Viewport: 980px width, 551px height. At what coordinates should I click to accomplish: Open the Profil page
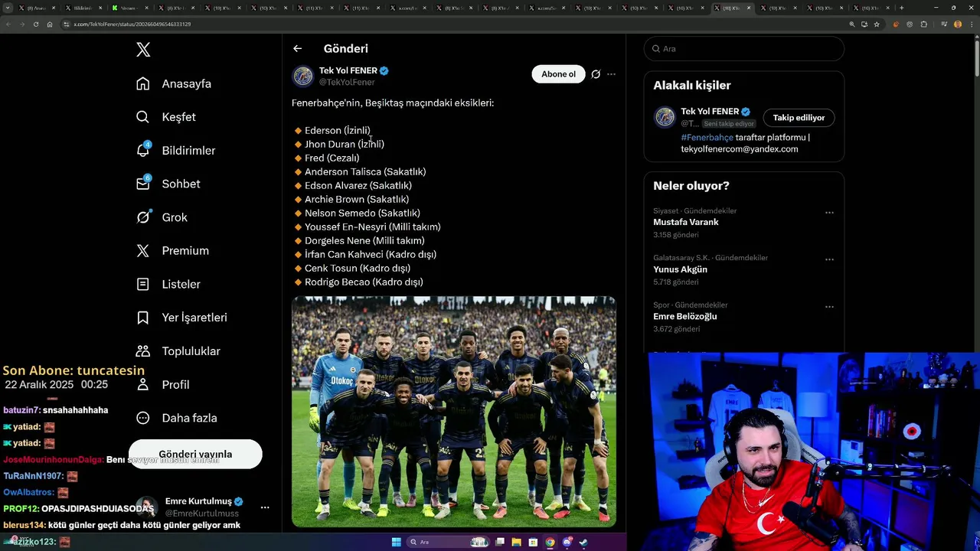[x=162, y=385]
